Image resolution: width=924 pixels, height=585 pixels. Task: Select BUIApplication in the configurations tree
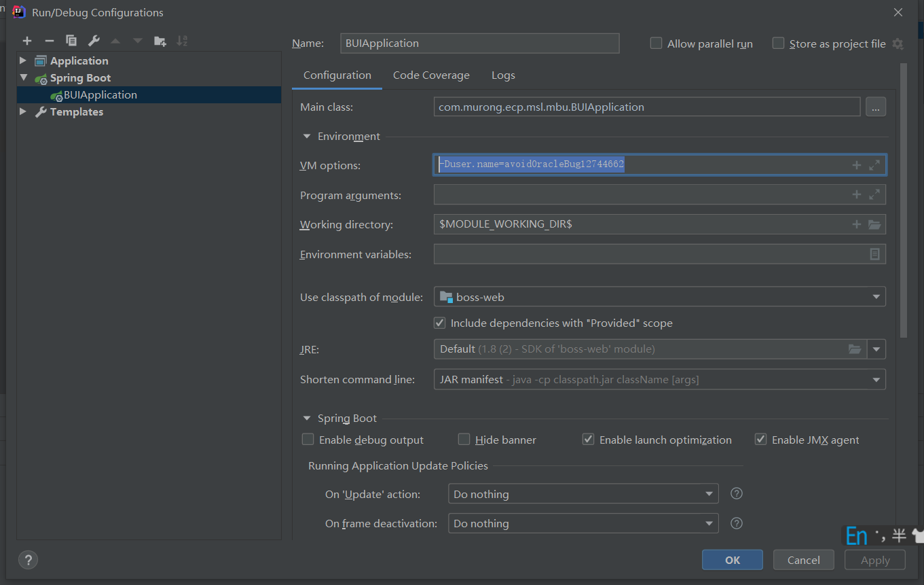tap(149, 94)
